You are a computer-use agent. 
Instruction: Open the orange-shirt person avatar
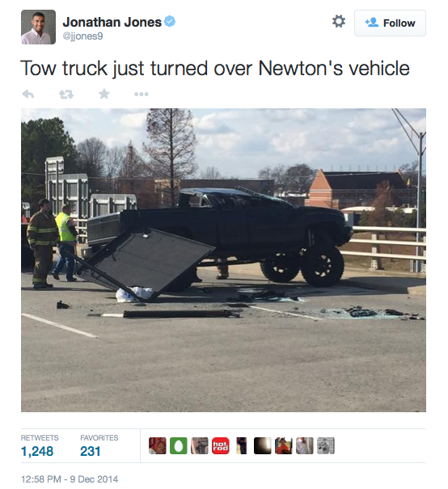(x=284, y=445)
